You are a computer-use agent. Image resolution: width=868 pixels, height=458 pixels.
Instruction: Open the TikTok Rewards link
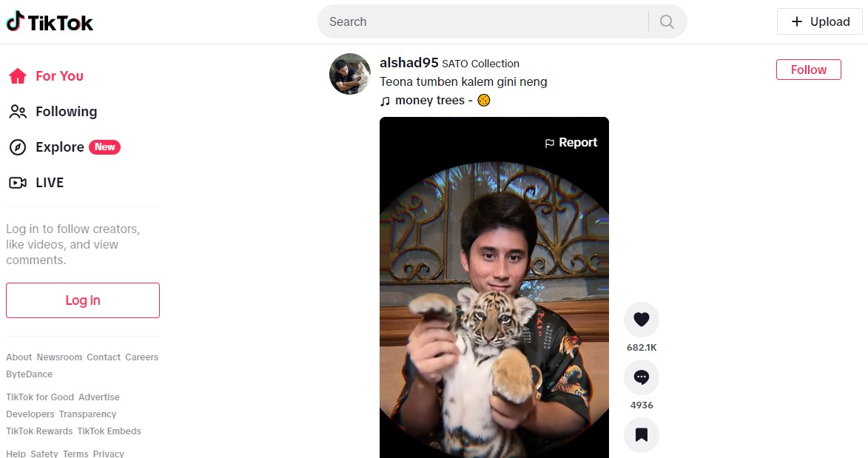(x=38, y=431)
